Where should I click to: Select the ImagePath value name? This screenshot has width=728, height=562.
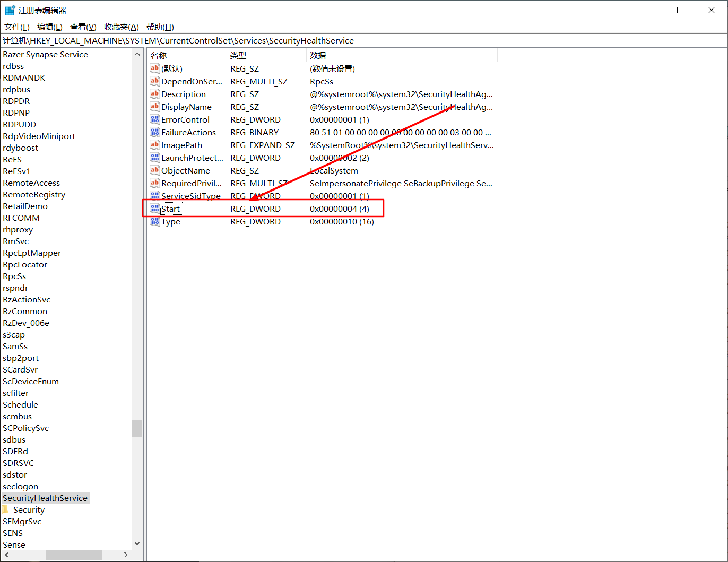pyautogui.click(x=181, y=145)
